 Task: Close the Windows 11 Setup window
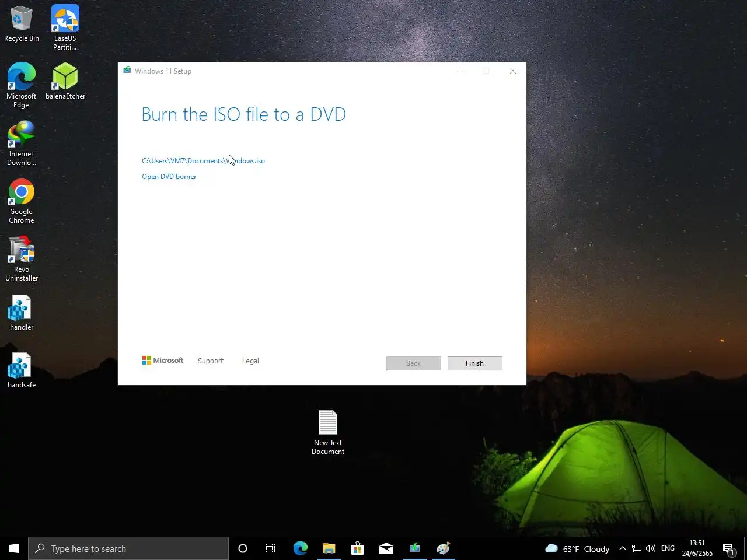(513, 71)
